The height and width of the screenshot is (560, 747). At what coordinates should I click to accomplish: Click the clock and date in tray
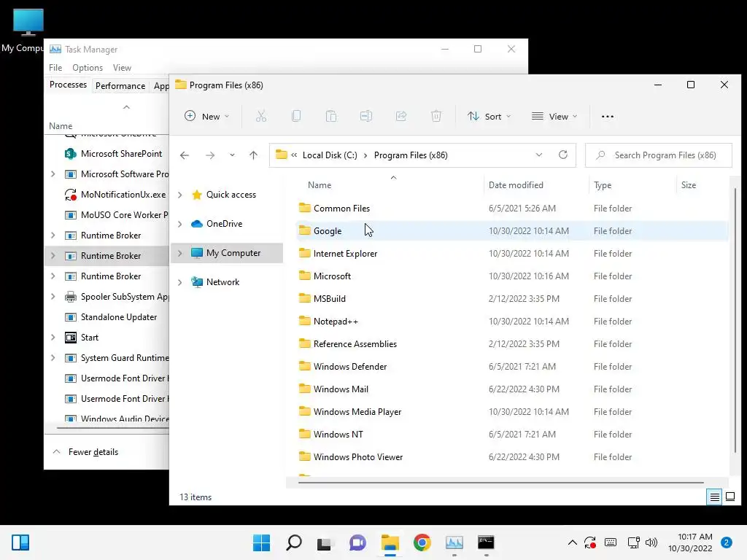click(690, 542)
